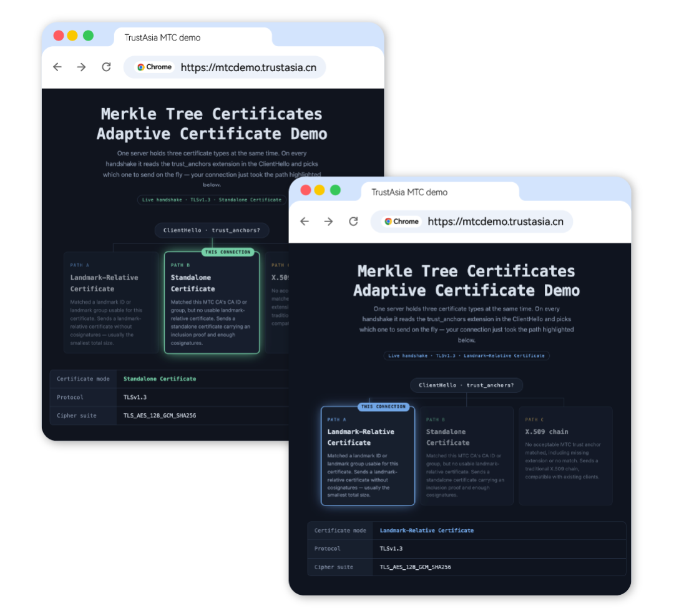Click Protocol label in rear window table
The height and width of the screenshot is (616, 674).
pos(70,397)
